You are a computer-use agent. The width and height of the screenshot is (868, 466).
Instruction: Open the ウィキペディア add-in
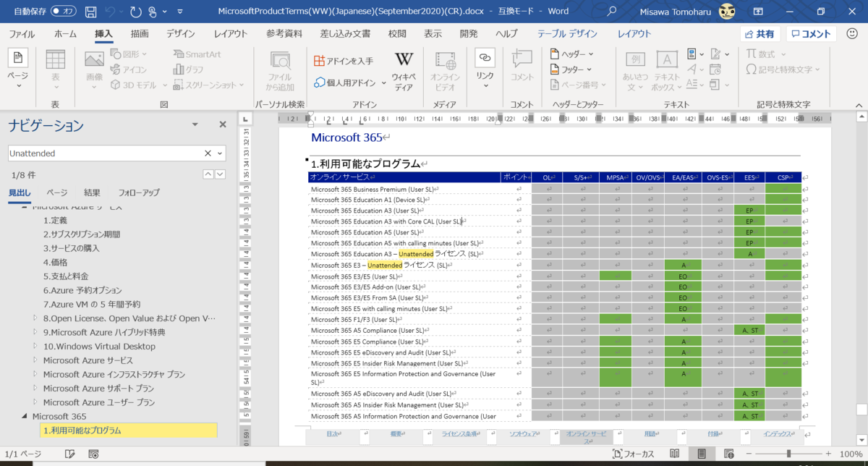pyautogui.click(x=403, y=72)
